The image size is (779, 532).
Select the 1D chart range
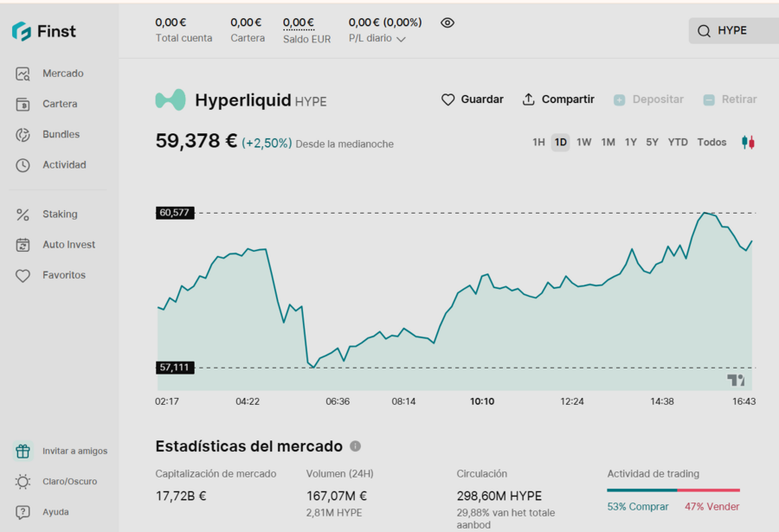click(560, 143)
